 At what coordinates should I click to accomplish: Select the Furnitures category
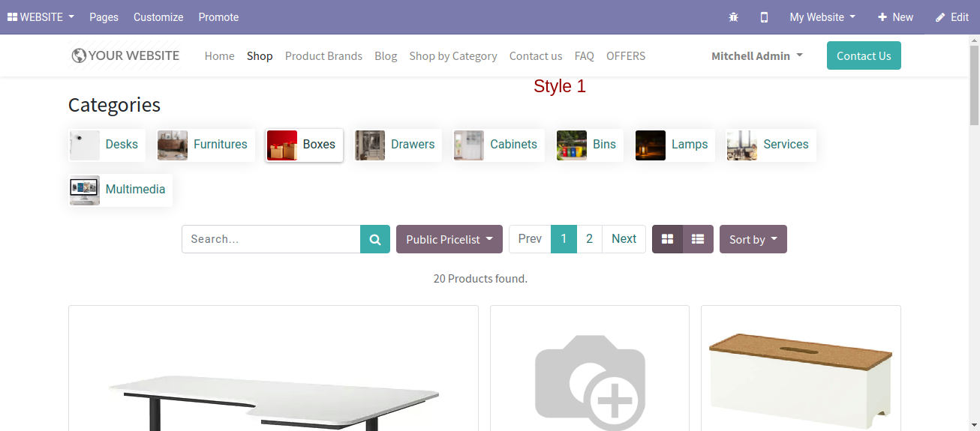click(206, 145)
